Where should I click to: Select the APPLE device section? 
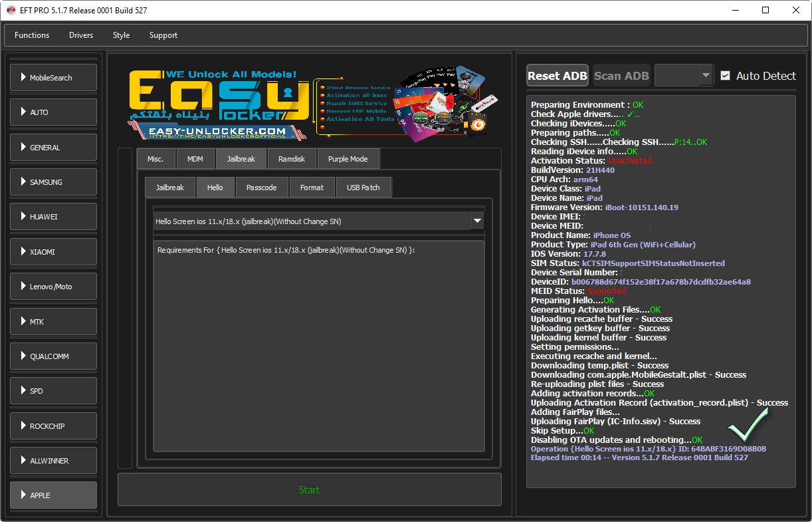(x=53, y=495)
